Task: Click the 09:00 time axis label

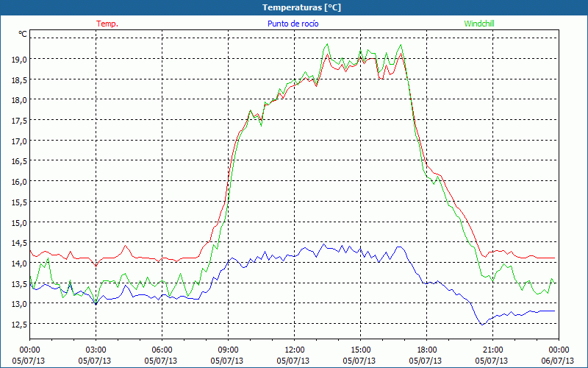Action: [x=228, y=350]
